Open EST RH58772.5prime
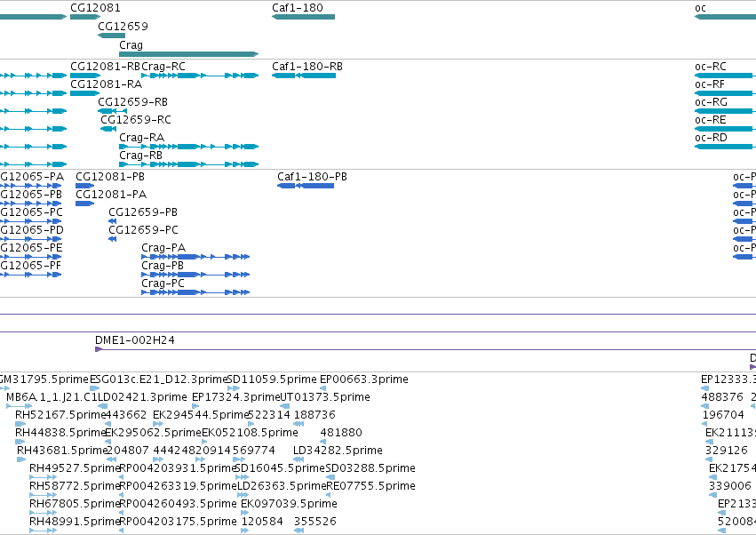Screen dimensions: 756x535 tap(43, 495)
